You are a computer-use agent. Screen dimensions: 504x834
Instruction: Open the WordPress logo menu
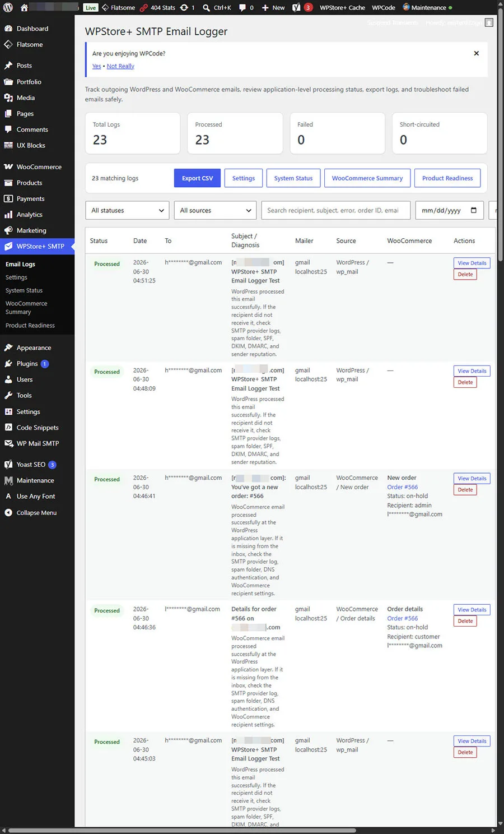click(8, 8)
